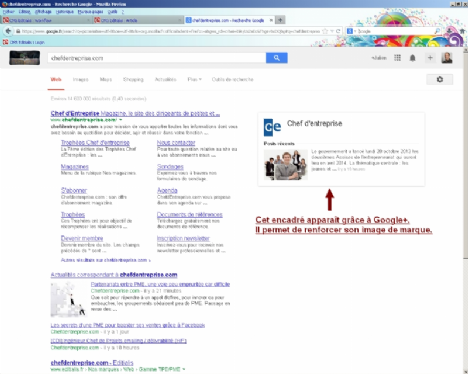Click the business team post thumbnail

286,165
